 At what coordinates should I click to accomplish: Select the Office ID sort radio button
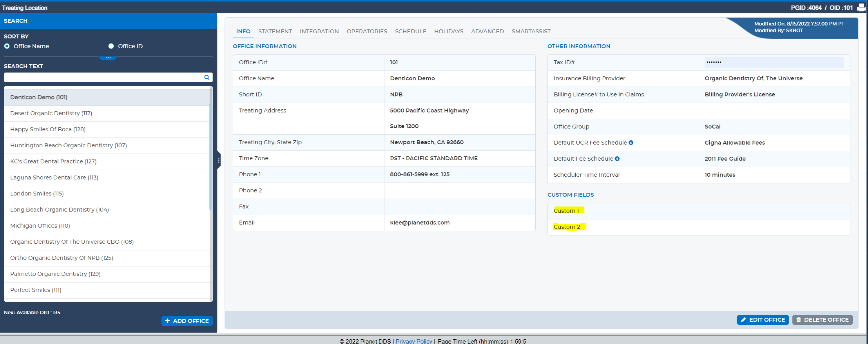pos(111,46)
